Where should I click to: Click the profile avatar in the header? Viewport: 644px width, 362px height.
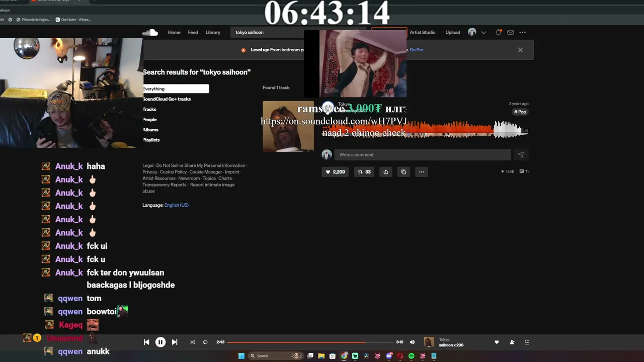tap(472, 32)
